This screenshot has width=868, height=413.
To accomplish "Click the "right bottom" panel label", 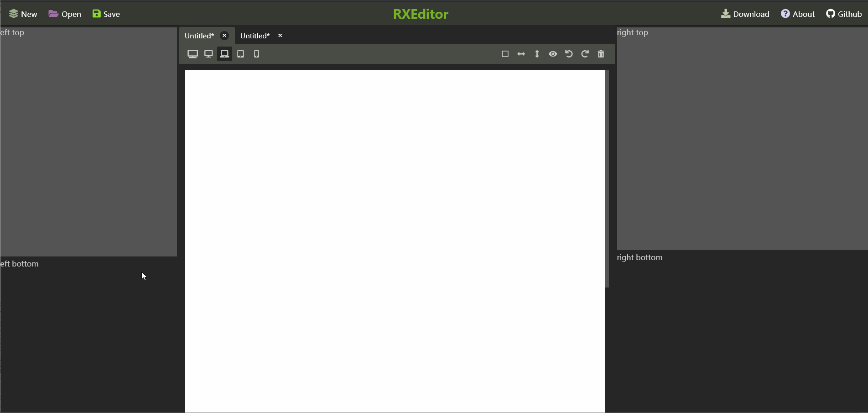I will (x=639, y=257).
